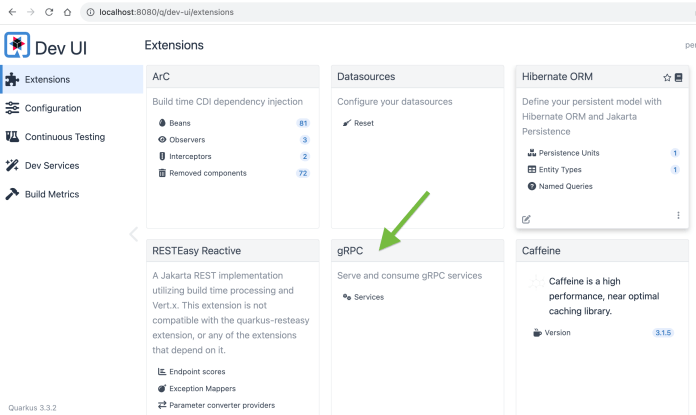Open the ArC Removed components link
The height and width of the screenshot is (415, 696).
pos(207,173)
